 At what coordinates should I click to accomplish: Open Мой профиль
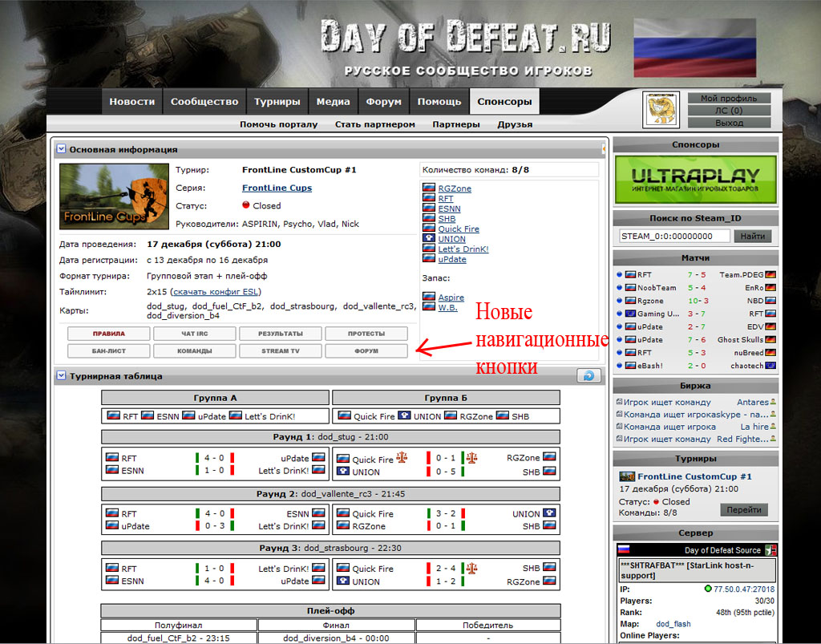[x=729, y=99]
